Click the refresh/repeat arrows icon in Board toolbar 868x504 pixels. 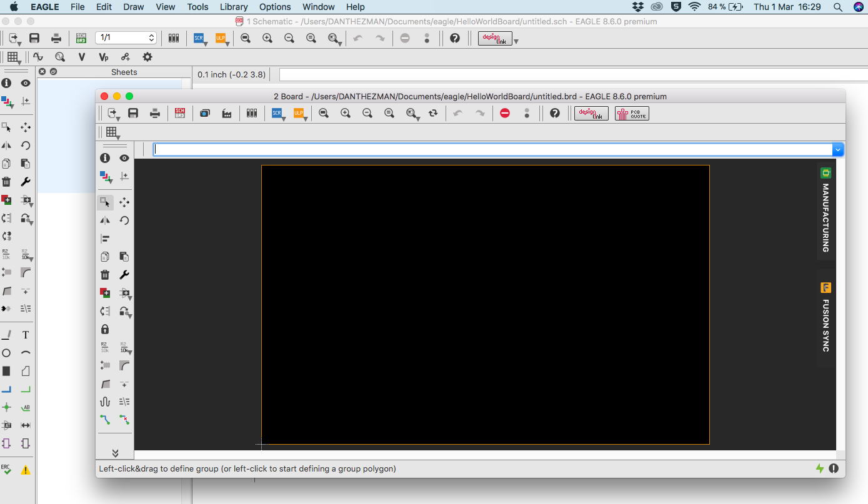coord(433,113)
